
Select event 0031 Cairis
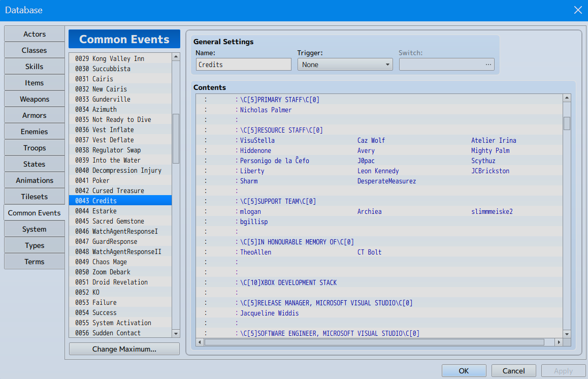(120, 79)
